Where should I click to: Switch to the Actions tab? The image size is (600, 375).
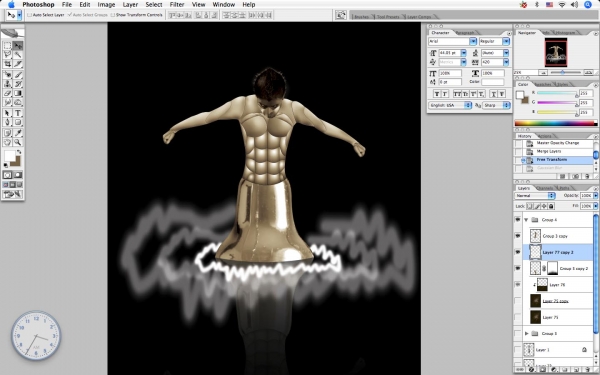544,136
